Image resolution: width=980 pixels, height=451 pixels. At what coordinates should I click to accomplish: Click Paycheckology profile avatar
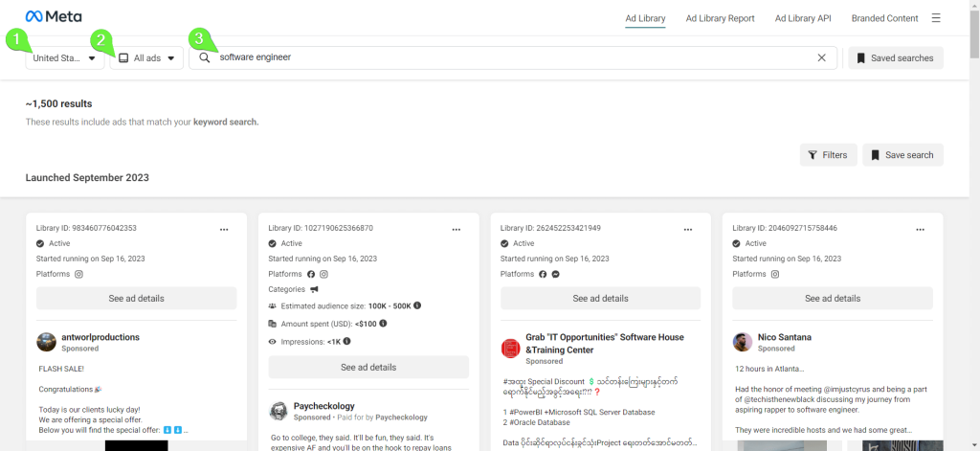click(x=278, y=411)
